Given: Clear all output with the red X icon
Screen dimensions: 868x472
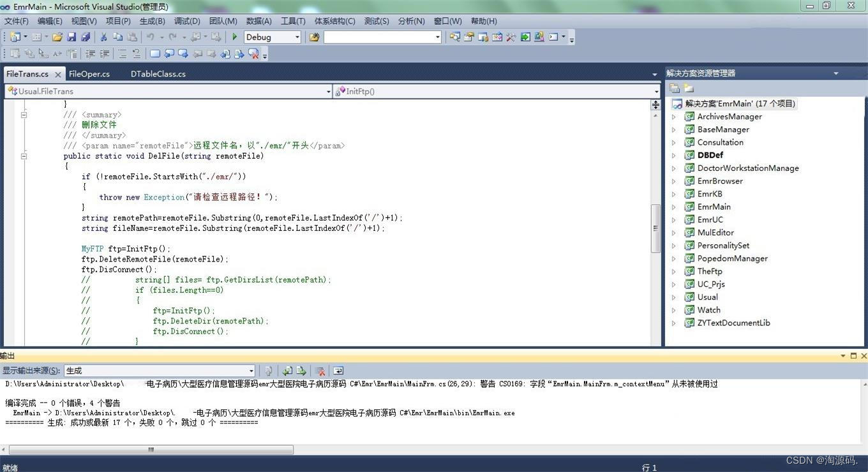Looking at the screenshot, I should tap(321, 371).
